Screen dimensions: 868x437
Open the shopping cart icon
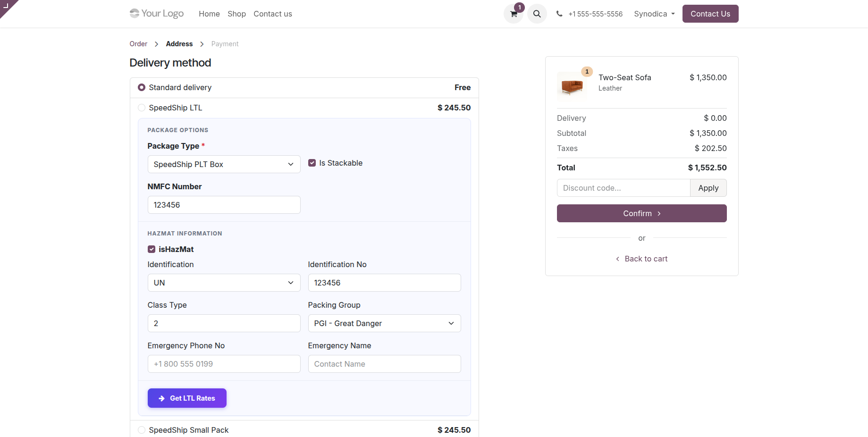pyautogui.click(x=514, y=14)
